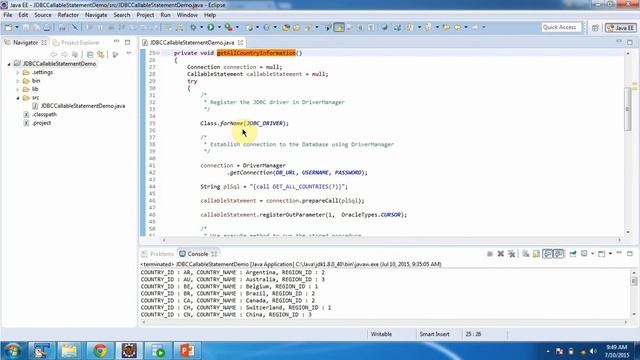This screenshot has height=360, width=640.
Task: Switch to the Problems tab
Action: coord(158,254)
